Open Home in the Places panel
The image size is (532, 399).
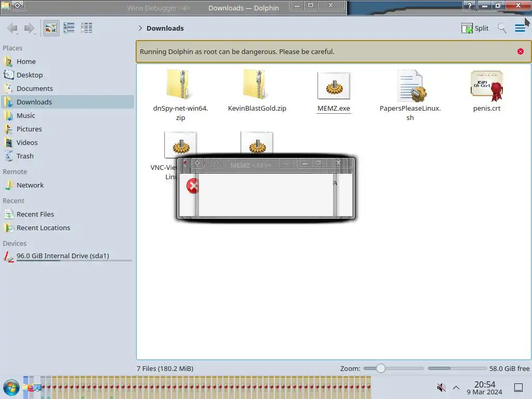[67, 61]
